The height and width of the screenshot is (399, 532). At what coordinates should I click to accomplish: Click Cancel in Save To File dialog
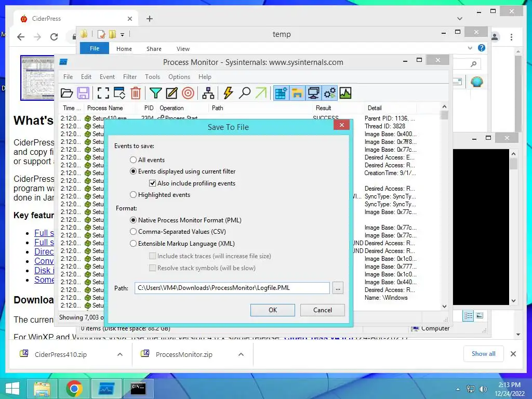(x=322, y=310)
